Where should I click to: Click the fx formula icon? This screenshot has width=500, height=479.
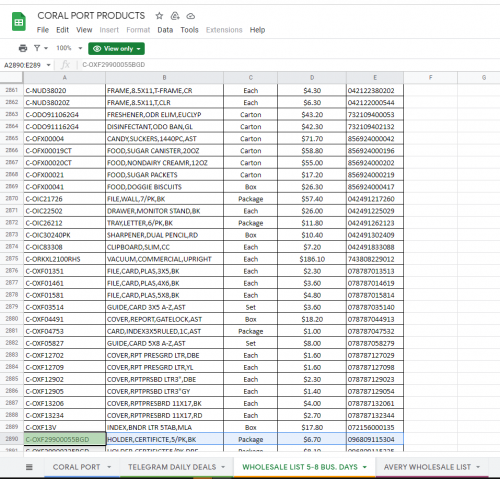point(66,65)
